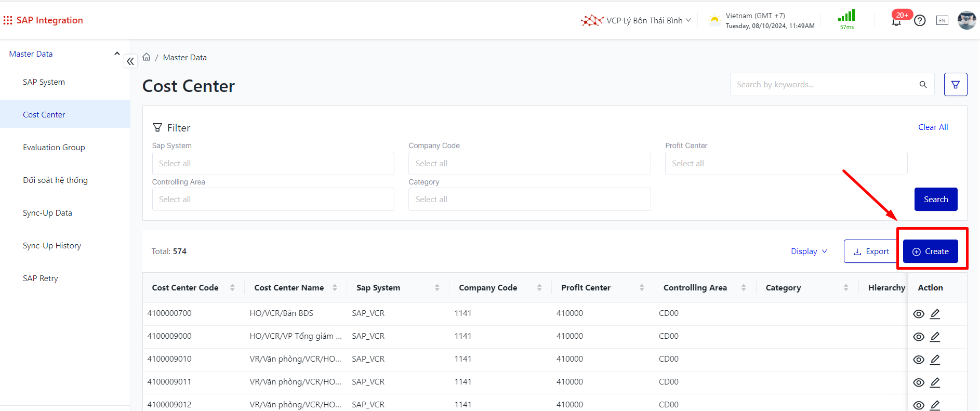Screen dimensions: 980x411
Task: Expand the Sap System filter dropdown
Action: 273,164
